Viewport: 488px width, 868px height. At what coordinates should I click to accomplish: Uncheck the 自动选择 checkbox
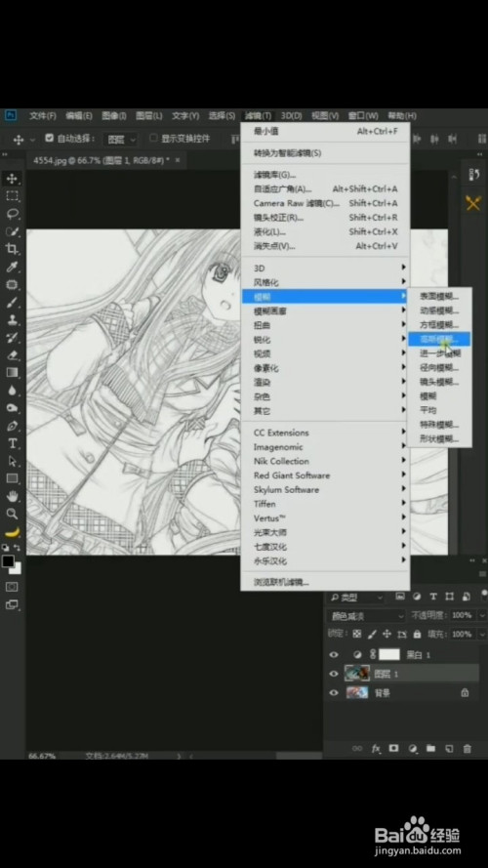(x=49, y=138)
